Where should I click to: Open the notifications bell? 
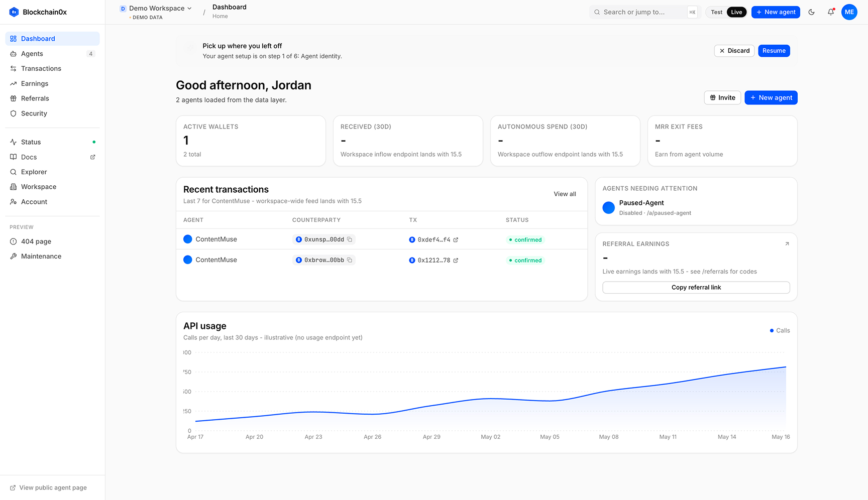click(831, 12)
